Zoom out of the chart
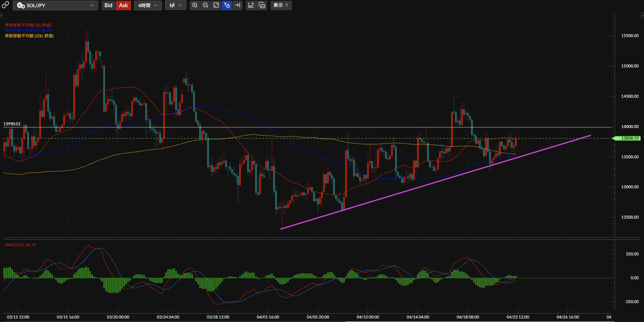Screen dimensions: 644x322 point(205,5)
